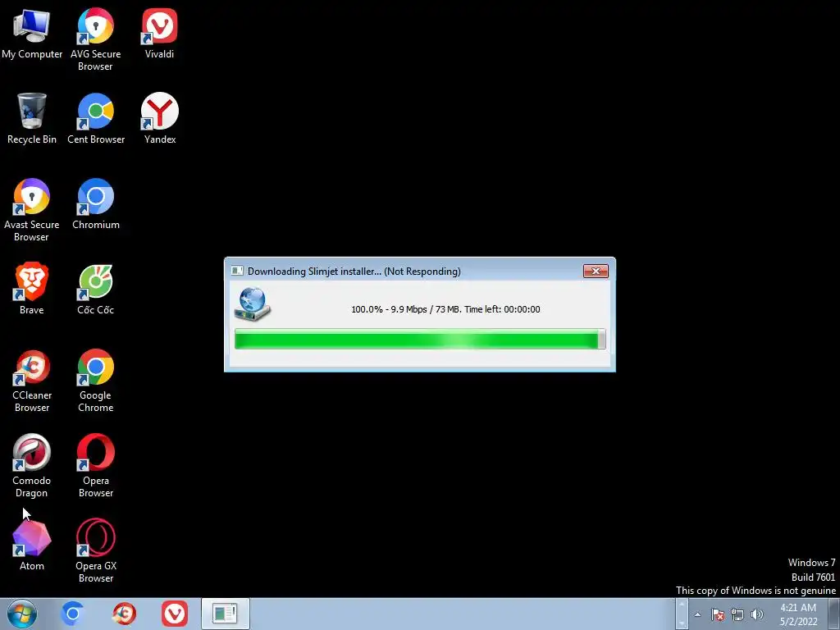
Task: Open the clock showing 4:21 AM
Action: point(798,614)
